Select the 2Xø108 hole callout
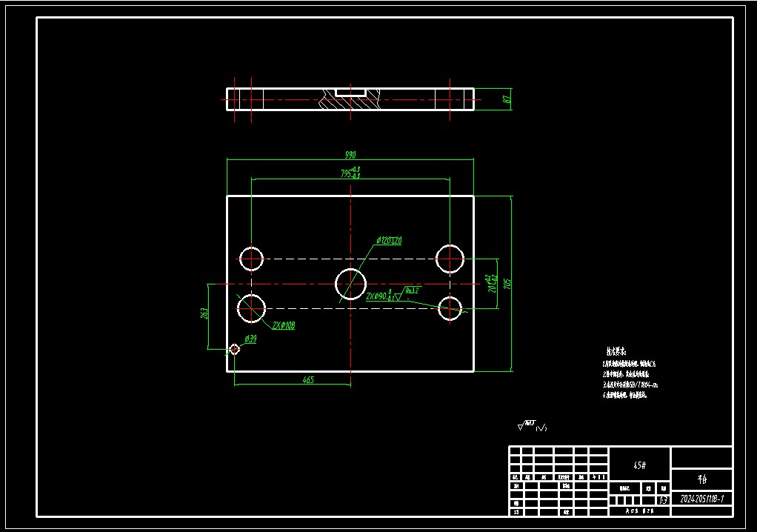 coord(284,325)
